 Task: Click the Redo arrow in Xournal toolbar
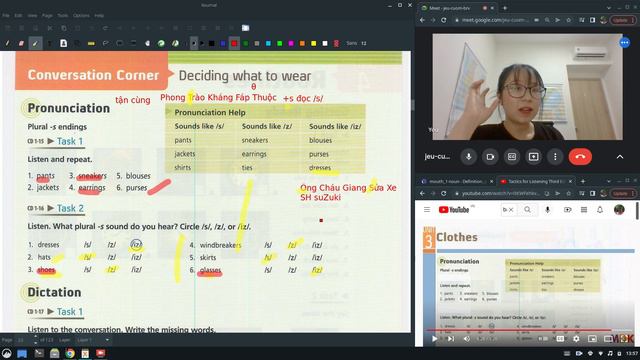[x=105, y=28]
